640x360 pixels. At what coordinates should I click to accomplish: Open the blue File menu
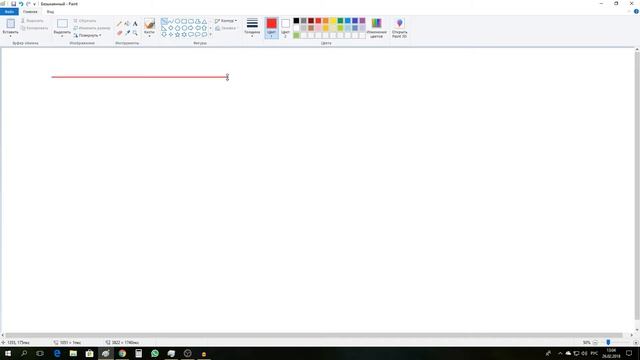(x=9, y=12)
